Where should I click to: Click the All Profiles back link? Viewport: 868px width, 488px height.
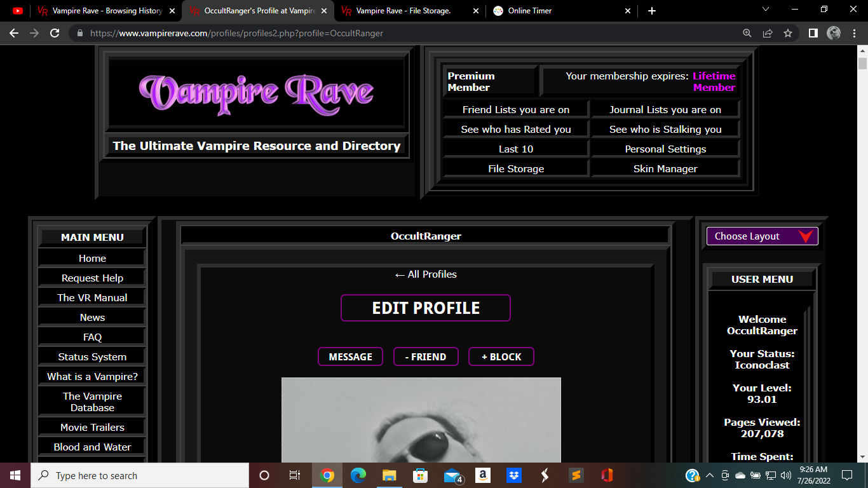[426, 274]
